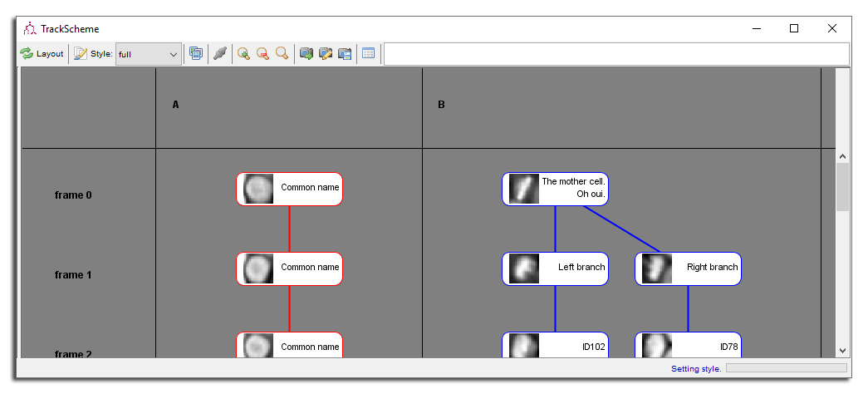Select the frame 1 Common name node

tap(290, 268)
